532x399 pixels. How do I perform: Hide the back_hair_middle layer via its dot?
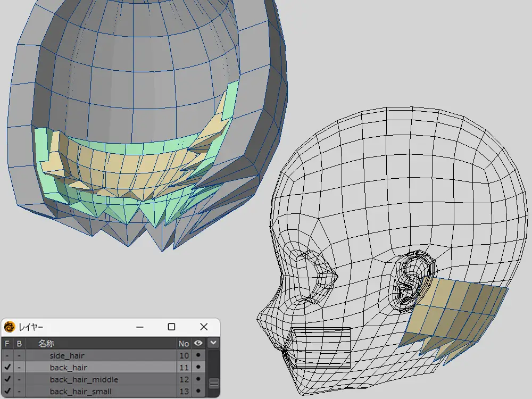click(x=198, y=380)
